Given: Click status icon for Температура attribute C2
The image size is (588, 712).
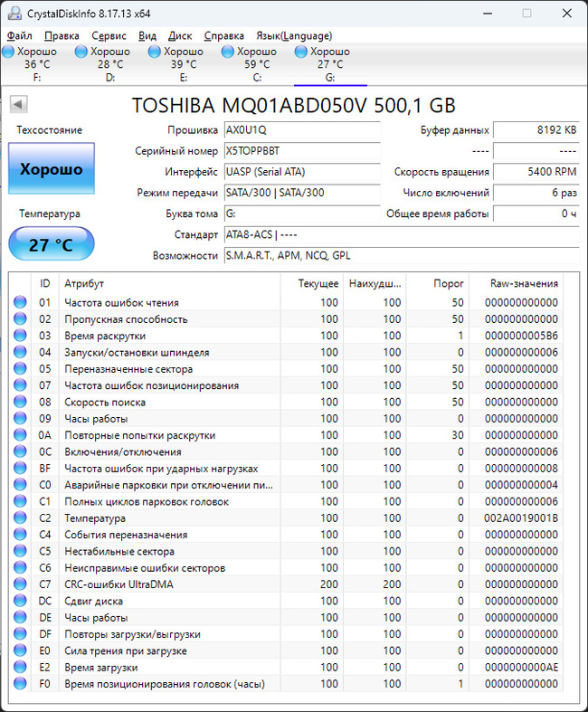Looking at the screenshot, I should tap(20, 518).
